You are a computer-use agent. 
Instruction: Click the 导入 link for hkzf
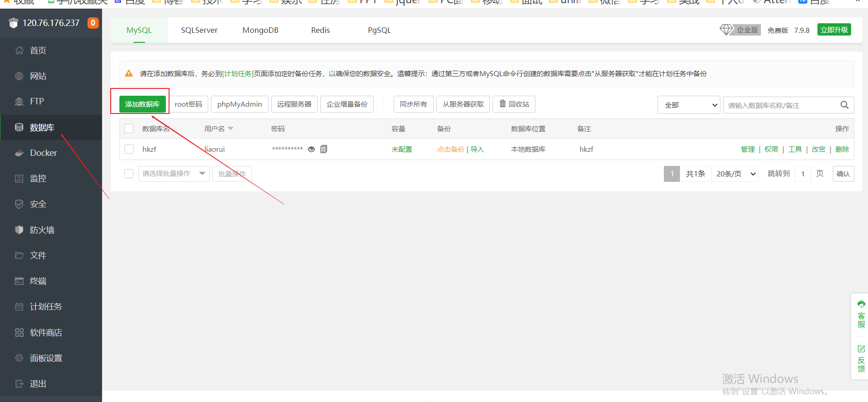point(477,149)
